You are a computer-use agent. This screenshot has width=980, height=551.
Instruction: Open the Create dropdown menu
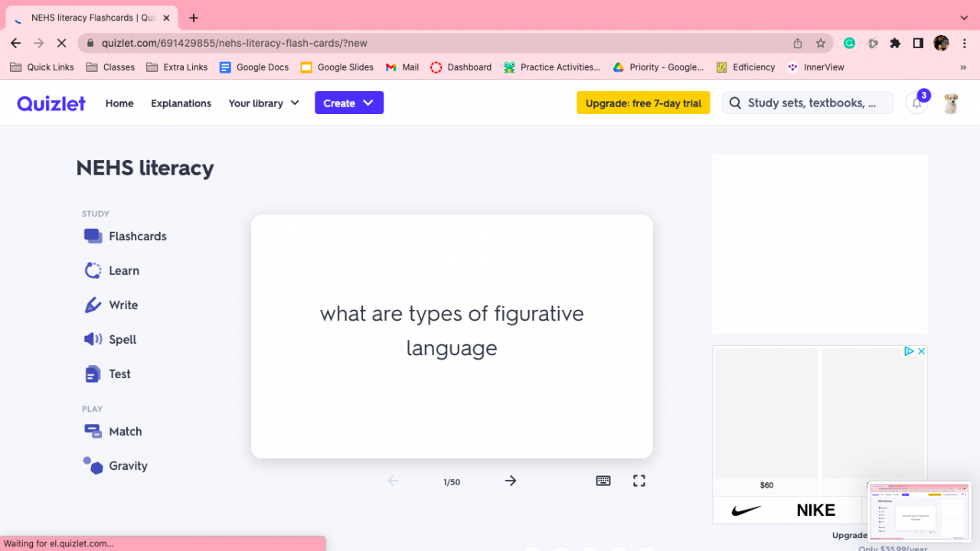[x=349, y=103]
